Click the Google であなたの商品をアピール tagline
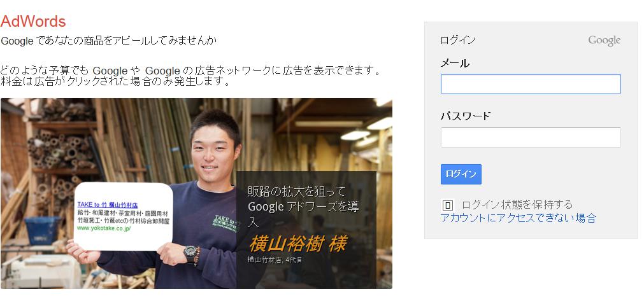Screen dimensions: 644x299 tap(109, 41)
